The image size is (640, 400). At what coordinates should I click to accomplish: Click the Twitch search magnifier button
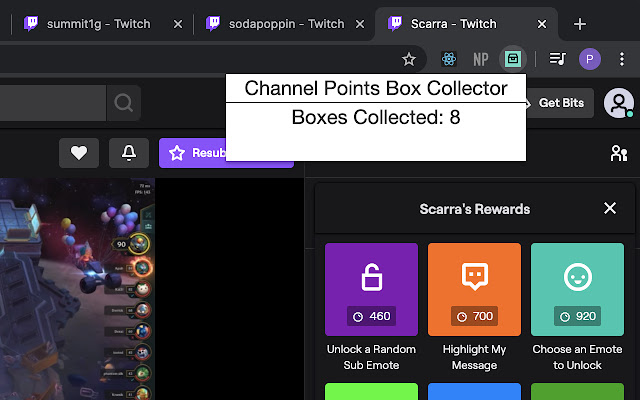[x=124, y=103]
